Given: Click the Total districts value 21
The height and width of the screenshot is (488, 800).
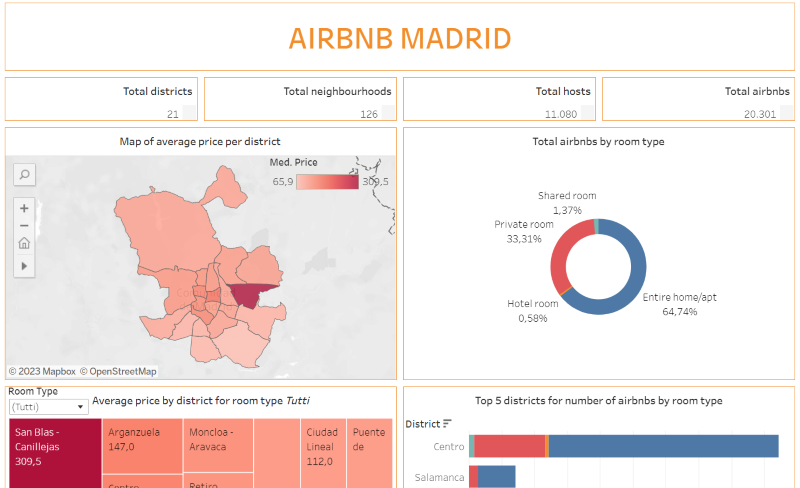Looking at the screenshot, I should pos(173,114).
